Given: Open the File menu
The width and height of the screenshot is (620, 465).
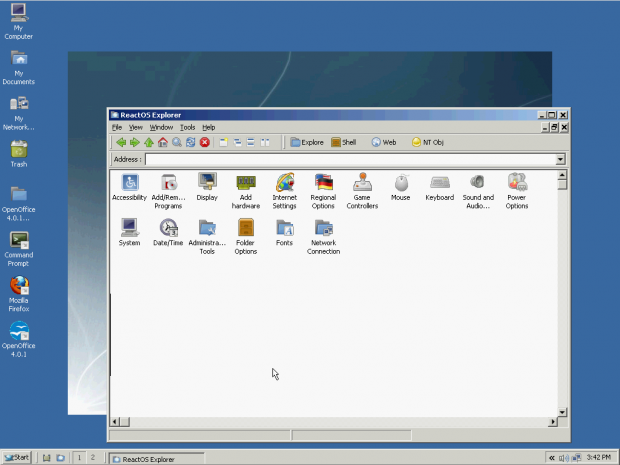Looking at the screenshot, I should click(117, 128).
